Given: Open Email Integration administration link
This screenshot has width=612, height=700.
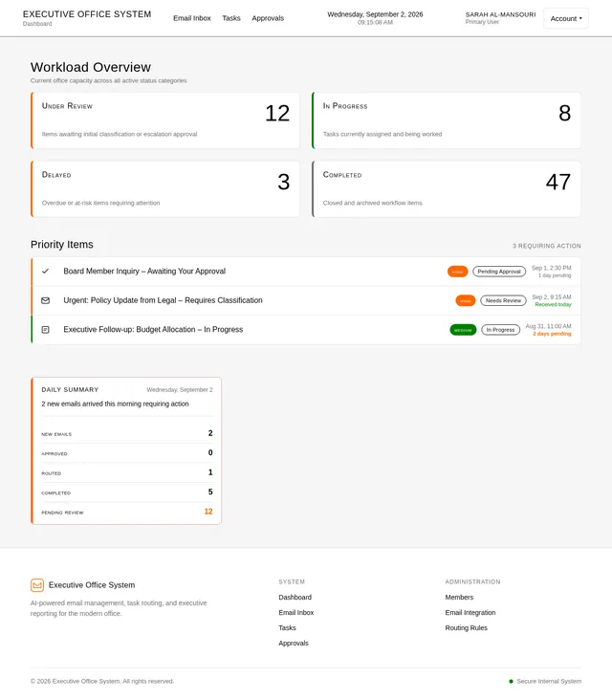Looking at the screenshot, I should 470,612.
